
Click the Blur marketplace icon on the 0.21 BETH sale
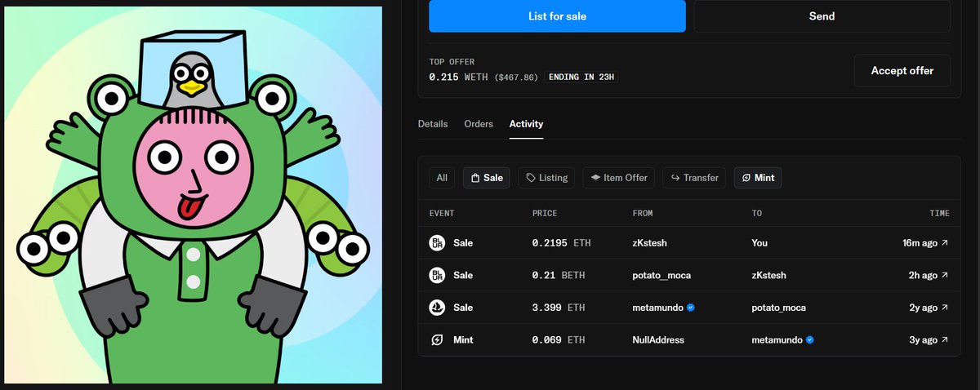pos(437,276)
